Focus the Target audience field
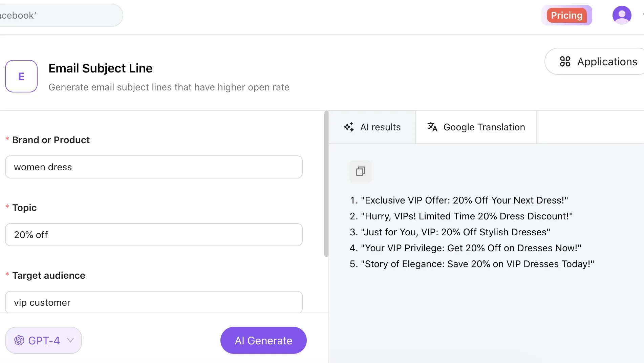 pos(153,302)
